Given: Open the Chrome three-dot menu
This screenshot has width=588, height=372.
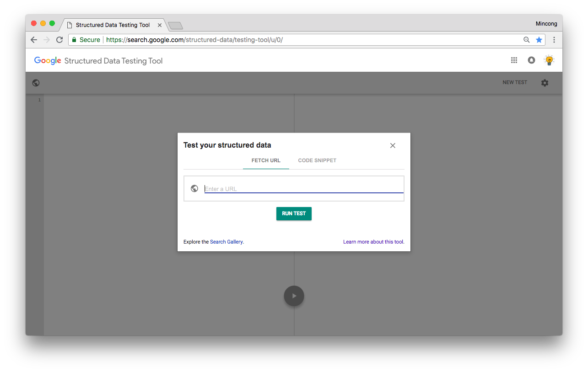Looking at the screenshot, I should click(554, 40).
